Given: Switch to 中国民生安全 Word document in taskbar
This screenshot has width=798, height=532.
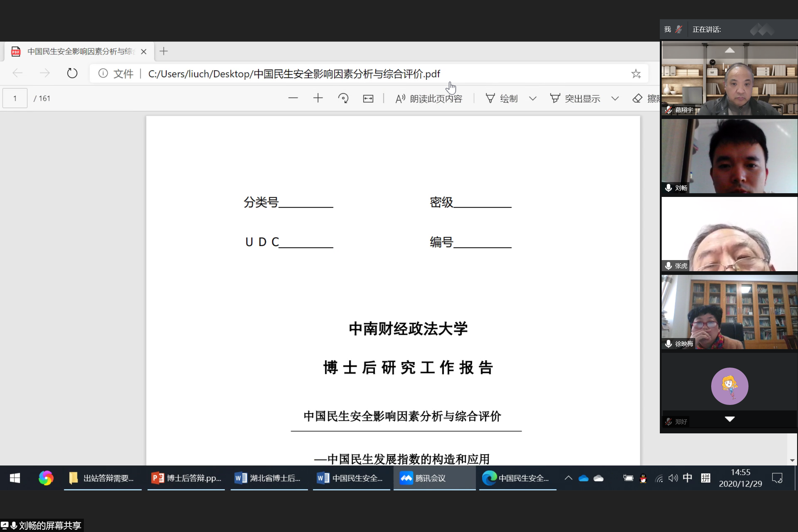Looking at the screenshot, I should click(x=352, y=478).
